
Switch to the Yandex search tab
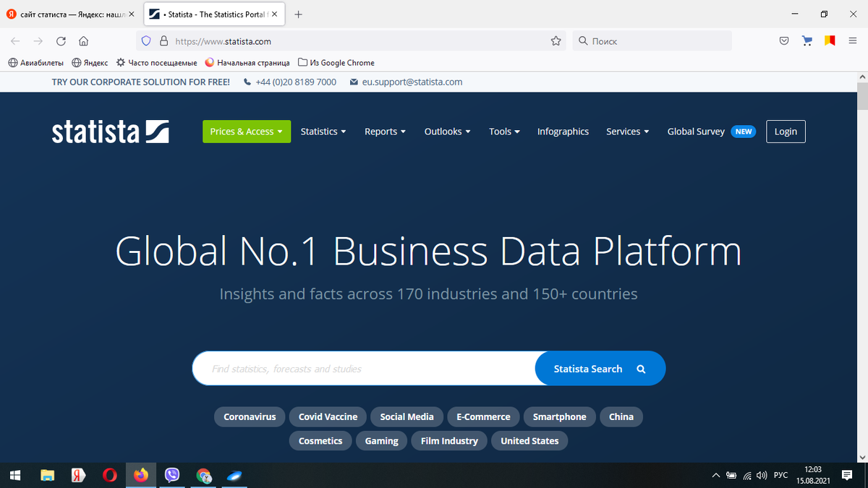click(70, 14)
